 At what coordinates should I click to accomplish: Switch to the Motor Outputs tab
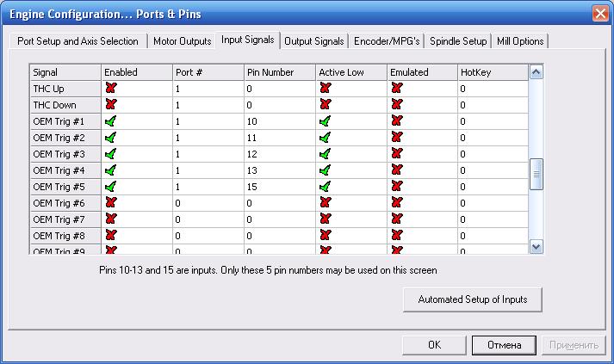(182, 41)
